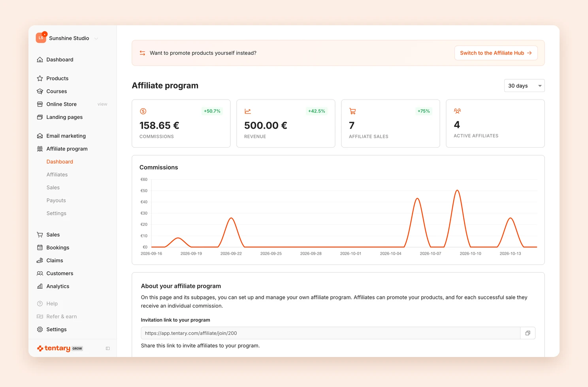Click the Courses graduation cap icon
Viewport: 588px width, 387px height.
[40, 91]
